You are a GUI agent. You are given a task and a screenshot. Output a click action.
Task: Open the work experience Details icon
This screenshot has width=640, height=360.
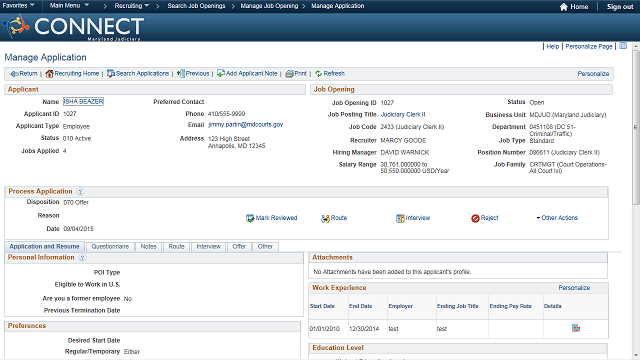coord(576,328)
